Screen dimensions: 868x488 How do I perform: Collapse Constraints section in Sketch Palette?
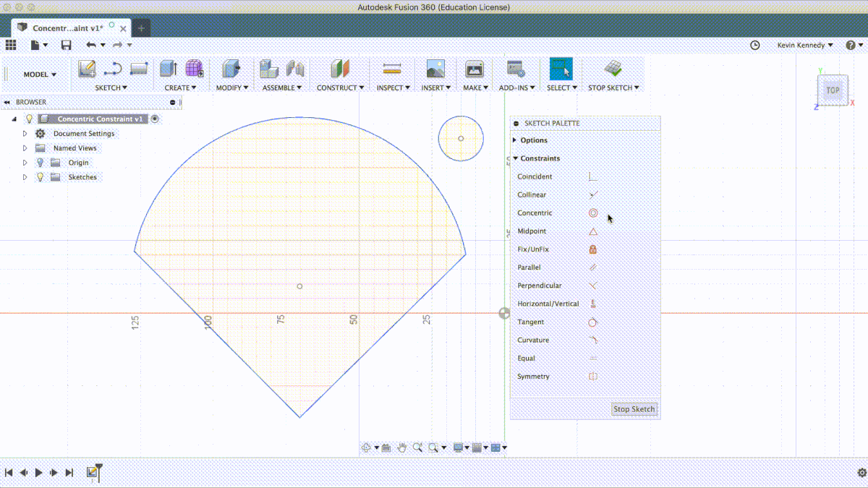click(515, 158)
